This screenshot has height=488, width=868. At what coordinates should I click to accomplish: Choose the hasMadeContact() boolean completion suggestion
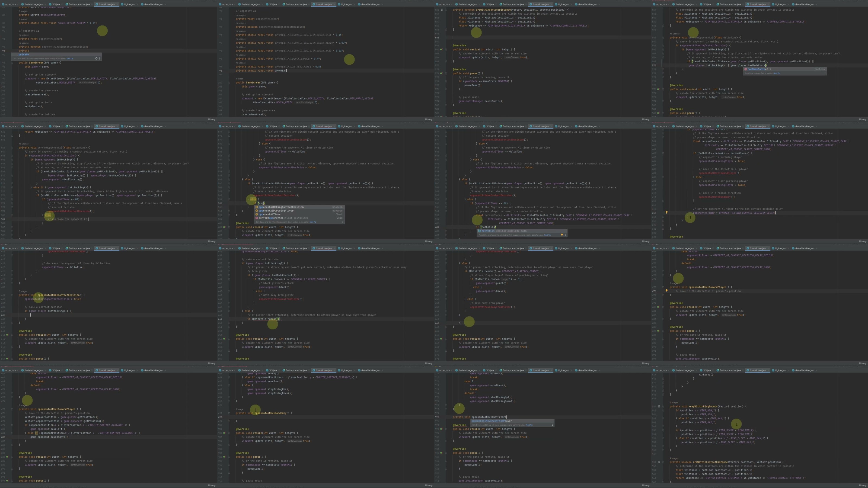[785, 69]
